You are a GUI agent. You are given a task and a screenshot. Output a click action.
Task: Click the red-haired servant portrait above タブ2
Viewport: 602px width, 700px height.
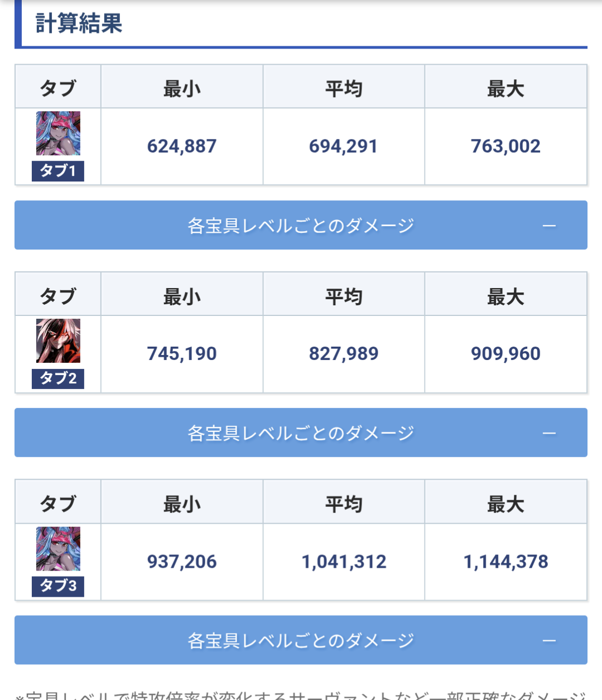coord(58,341)
